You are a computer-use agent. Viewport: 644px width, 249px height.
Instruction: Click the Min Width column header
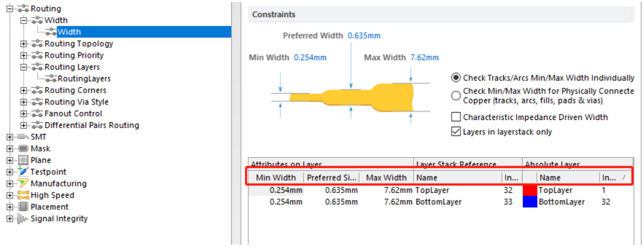coord(276,178)
